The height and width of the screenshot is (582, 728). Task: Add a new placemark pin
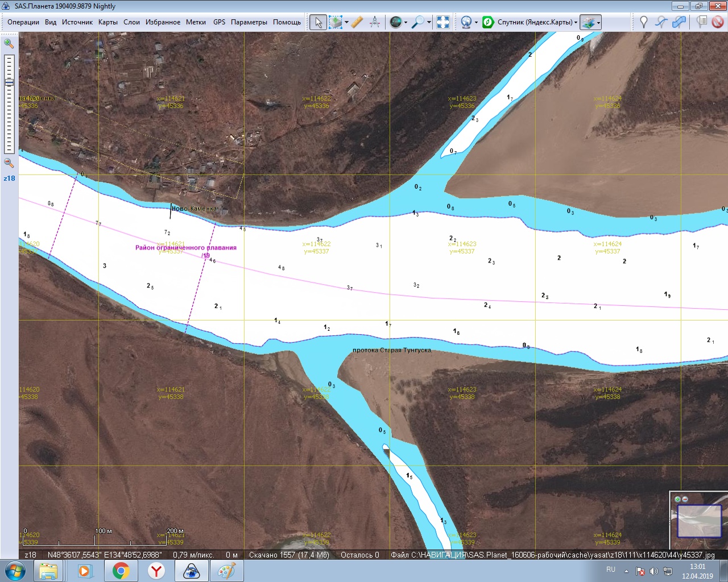click(644, 22)
